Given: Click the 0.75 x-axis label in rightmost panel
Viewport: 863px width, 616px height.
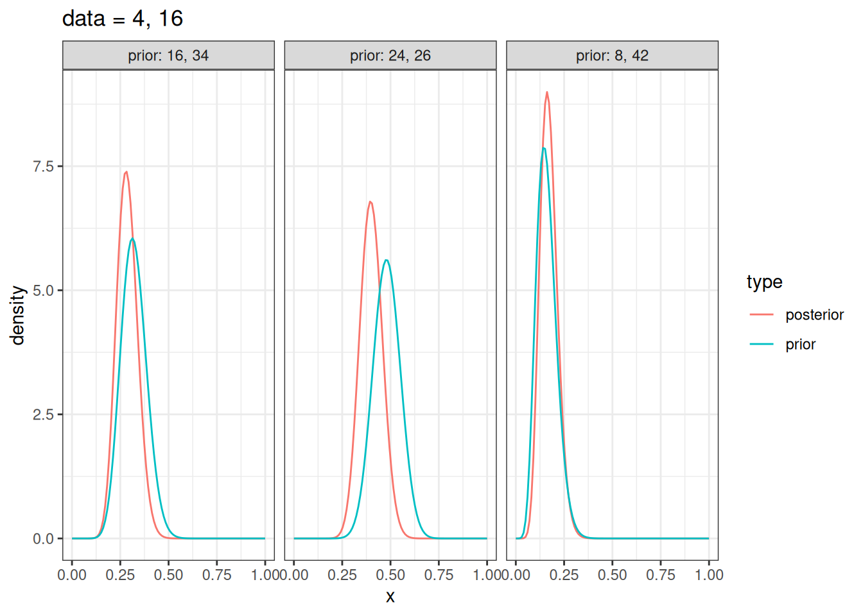Looking at the screenshot, I should point(661,575).
